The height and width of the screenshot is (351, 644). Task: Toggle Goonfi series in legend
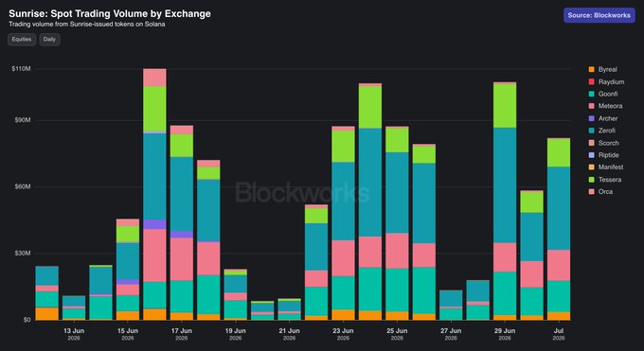(x=602, y=94)
